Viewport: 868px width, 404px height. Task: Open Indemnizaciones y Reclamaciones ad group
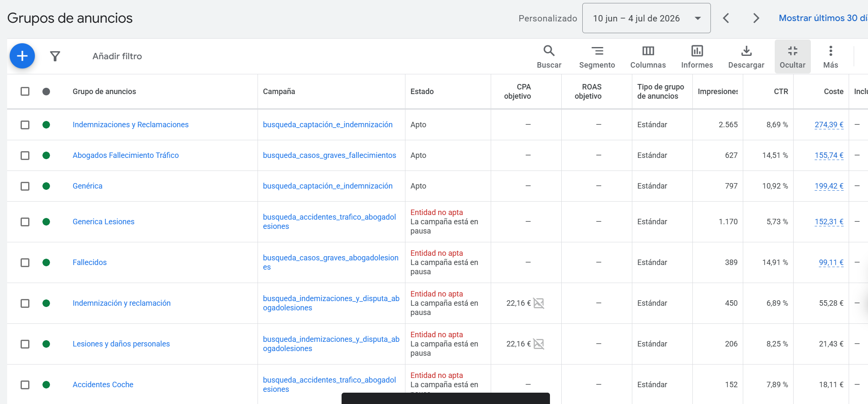(x=130, y=125)
